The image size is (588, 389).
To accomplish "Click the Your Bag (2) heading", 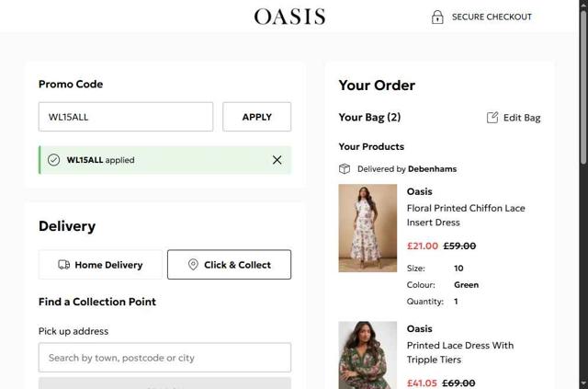I will coord(369,118).
